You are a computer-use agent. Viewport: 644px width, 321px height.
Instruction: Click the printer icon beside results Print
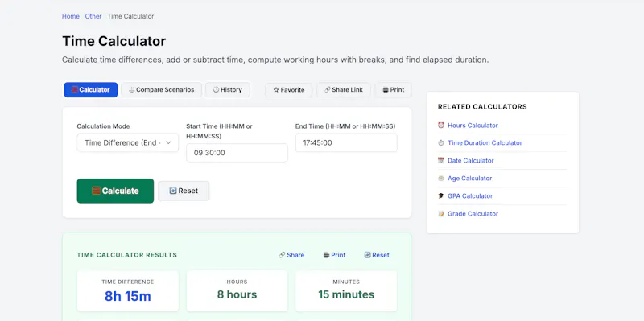pyautogui.click(x=326, y=255)
